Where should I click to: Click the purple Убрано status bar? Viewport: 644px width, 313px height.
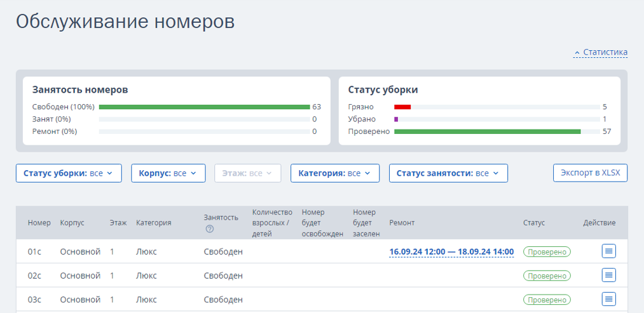coord(396,119)
